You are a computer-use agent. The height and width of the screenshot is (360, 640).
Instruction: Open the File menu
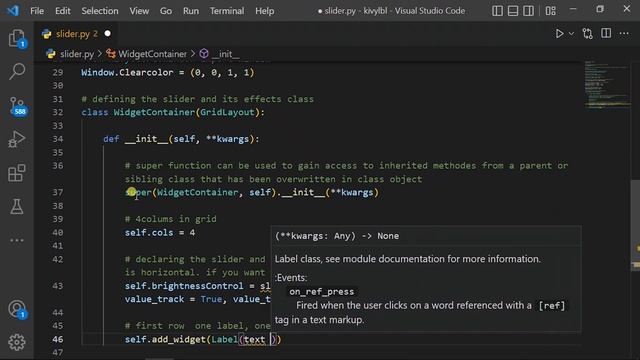pyautogui.click(x=37, y=11)
